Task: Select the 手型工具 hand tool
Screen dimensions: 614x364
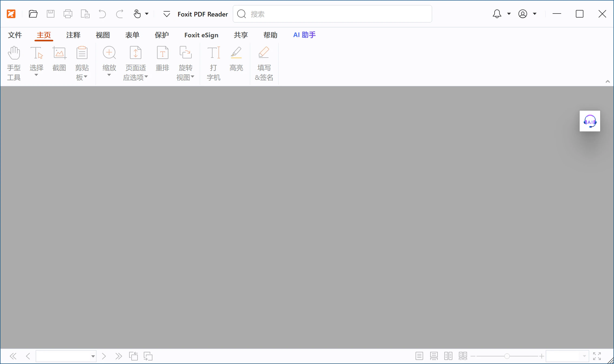Action: pos(14,64)
